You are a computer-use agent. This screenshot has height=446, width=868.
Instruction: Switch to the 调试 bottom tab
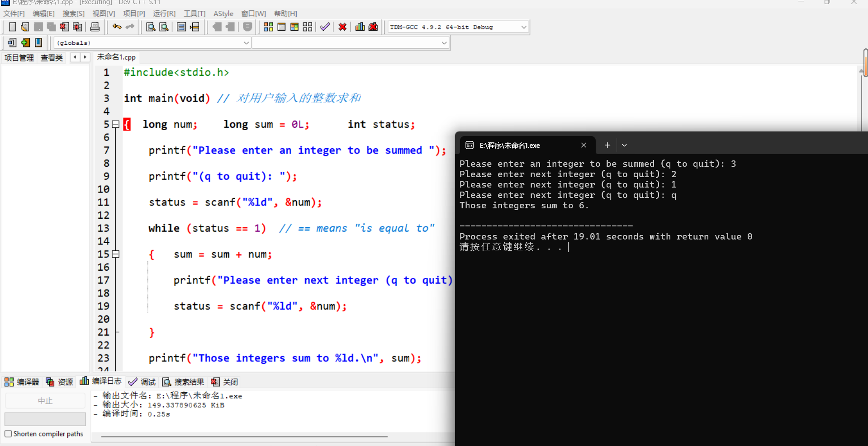[x=142, y=382]
